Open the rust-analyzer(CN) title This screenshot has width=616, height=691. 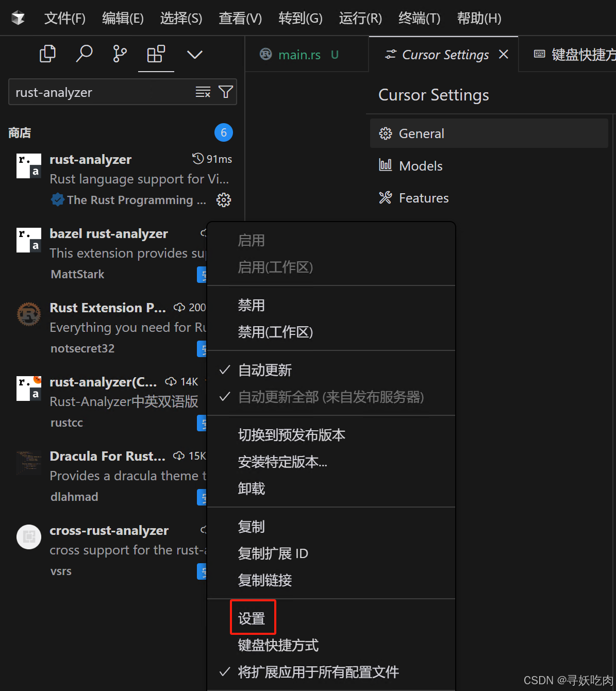point(103,382)
